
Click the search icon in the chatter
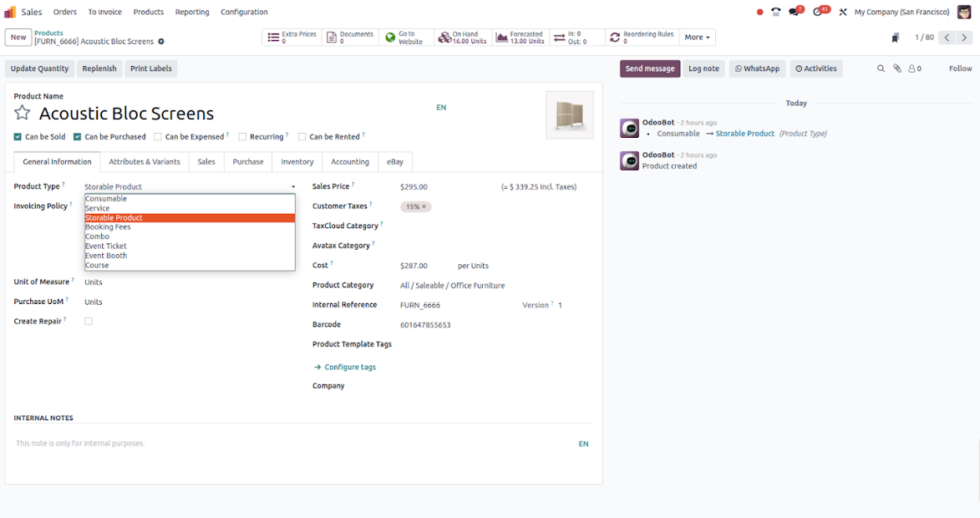[x=881, y=69]
